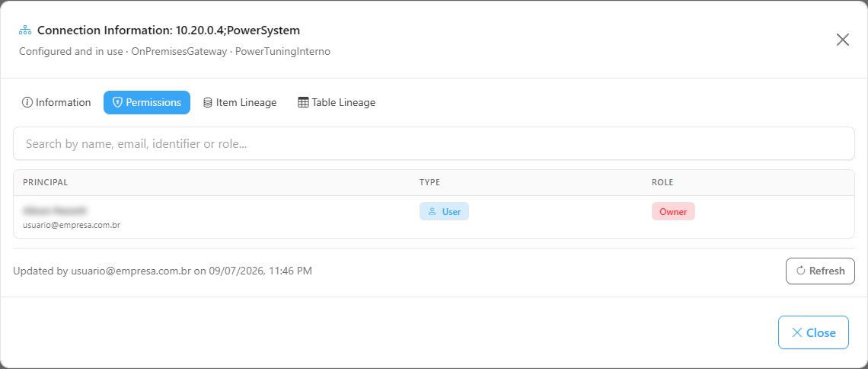Screen dimensions: 868x369
Task: Click the connection title 10.20.0.4;PowerSystem
Action: pyautogui.click(x=169, y=30)
